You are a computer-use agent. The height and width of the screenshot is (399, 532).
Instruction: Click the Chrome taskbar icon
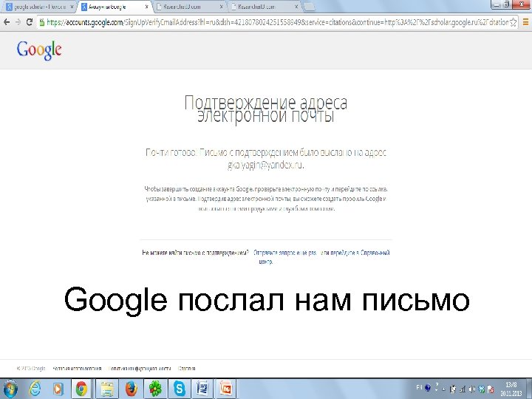point(81,389)
